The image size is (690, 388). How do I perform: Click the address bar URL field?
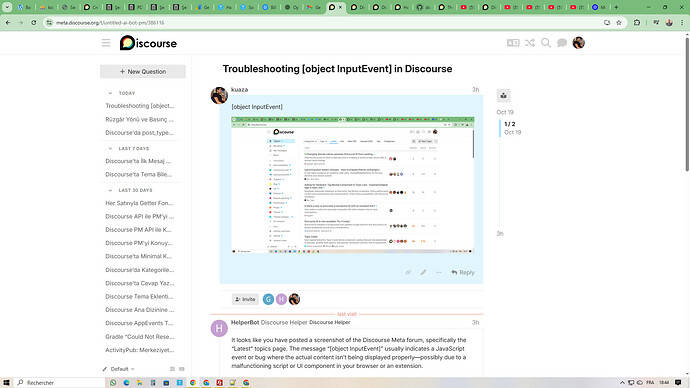[326, 22]
